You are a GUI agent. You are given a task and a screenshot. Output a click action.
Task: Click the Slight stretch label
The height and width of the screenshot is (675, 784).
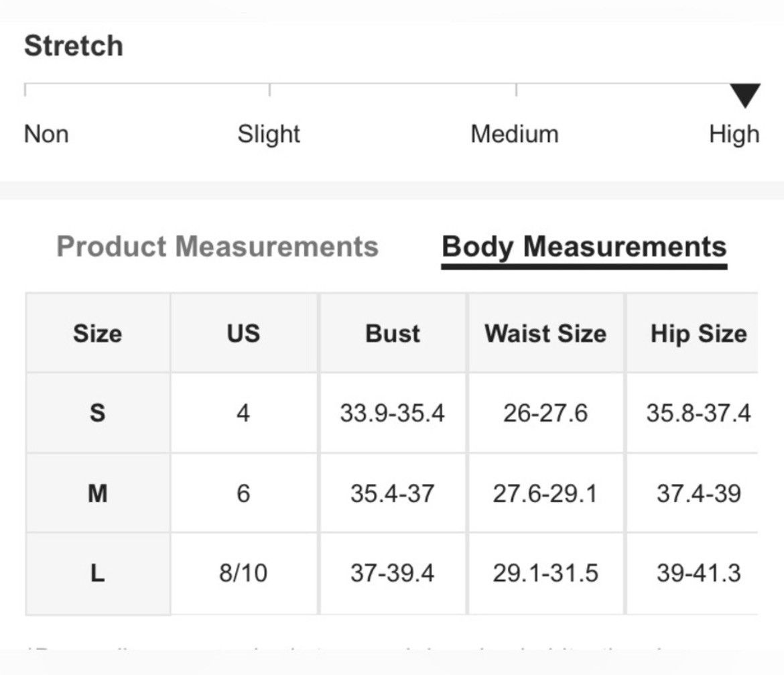pyautogui.click(x=269, y=135)
